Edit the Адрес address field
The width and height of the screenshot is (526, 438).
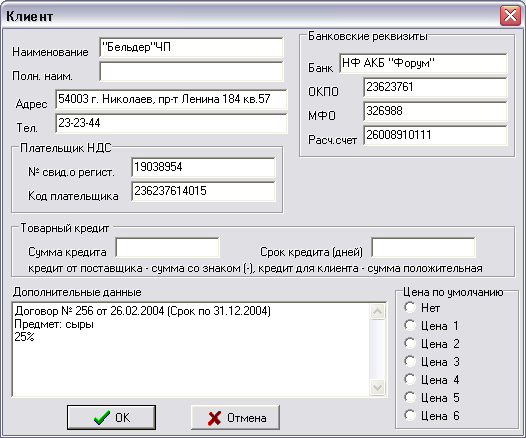[x=171, y=99]
